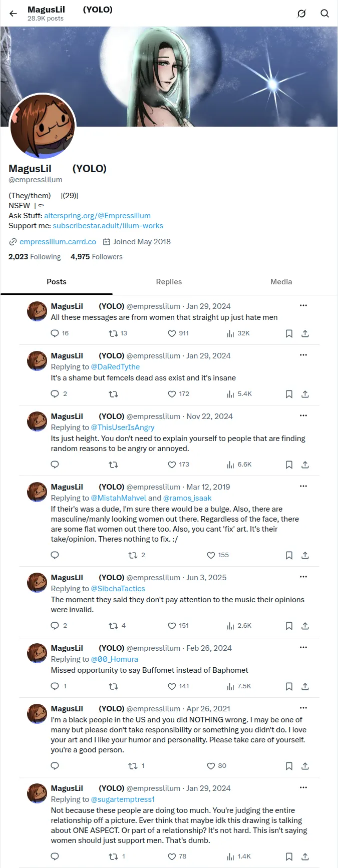Open three-dot menu on Mar 12, 2019 post
The height and width of the screenshot is (868, 338).
click(x=303, y=486)
